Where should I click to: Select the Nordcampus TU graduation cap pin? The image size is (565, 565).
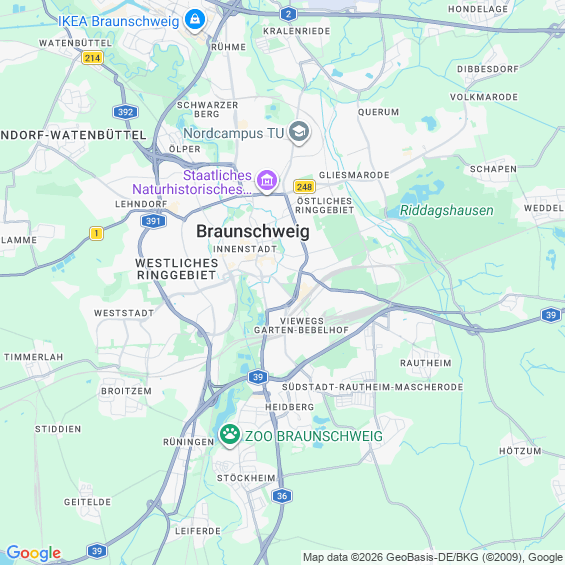299,132
